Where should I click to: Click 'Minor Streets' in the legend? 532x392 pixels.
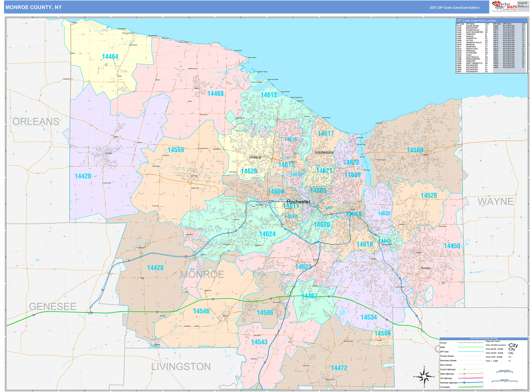pyautogui.click(x=446, y=365)
